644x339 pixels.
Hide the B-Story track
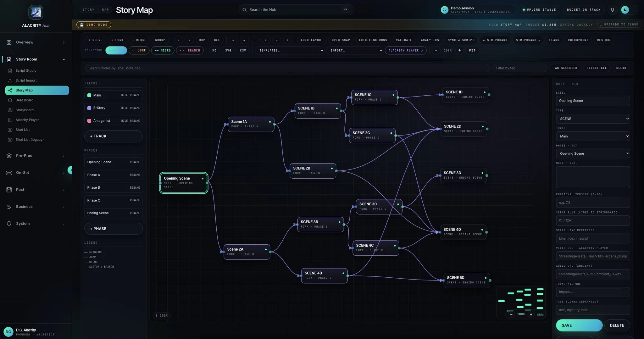(124, 108)
